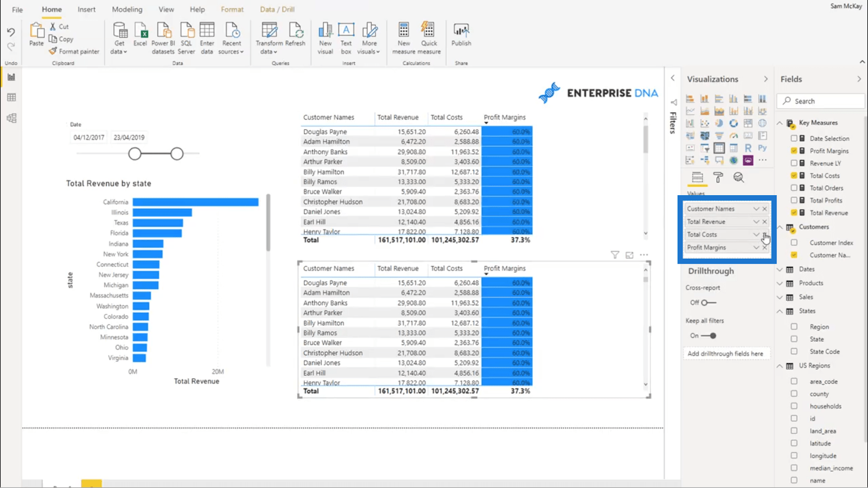The image size is (868, 488).
Task: Open the Data / Drill tab
Action: click(x=277, y=10)
